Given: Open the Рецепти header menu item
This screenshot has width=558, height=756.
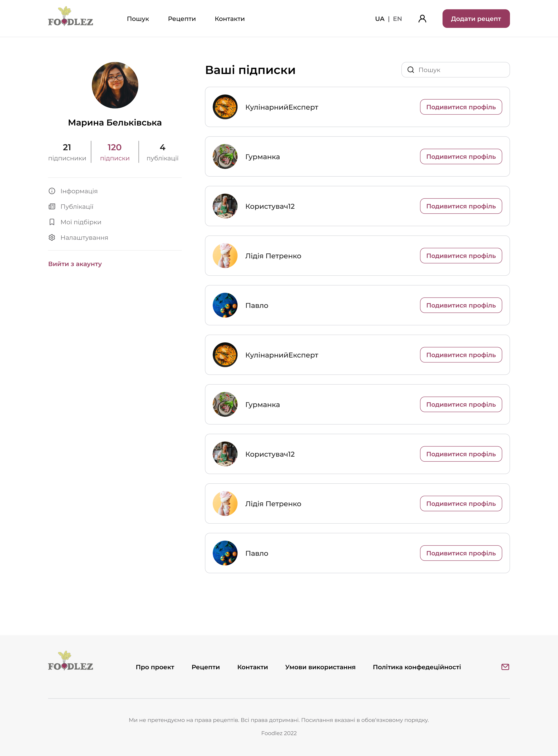Looking at the screenshot, I should pos(182,19).
